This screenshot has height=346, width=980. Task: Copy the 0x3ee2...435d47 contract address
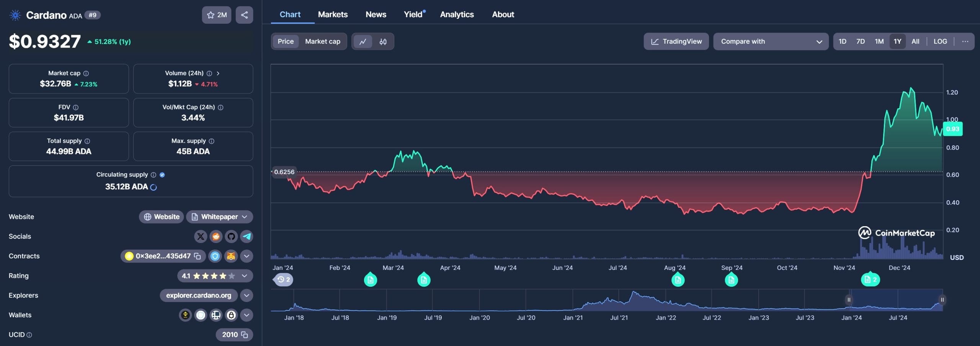pyautogui.click(x=198, y=256)
